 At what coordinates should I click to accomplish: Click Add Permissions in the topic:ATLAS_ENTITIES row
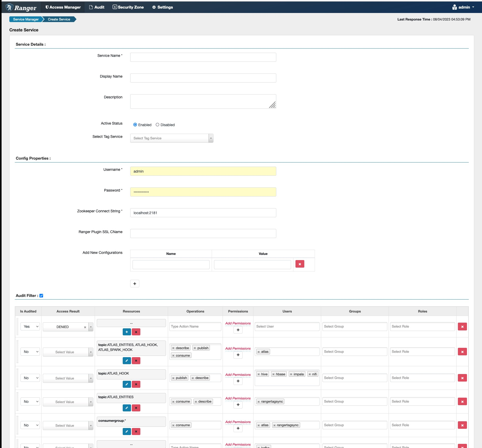tap(238, 398)
